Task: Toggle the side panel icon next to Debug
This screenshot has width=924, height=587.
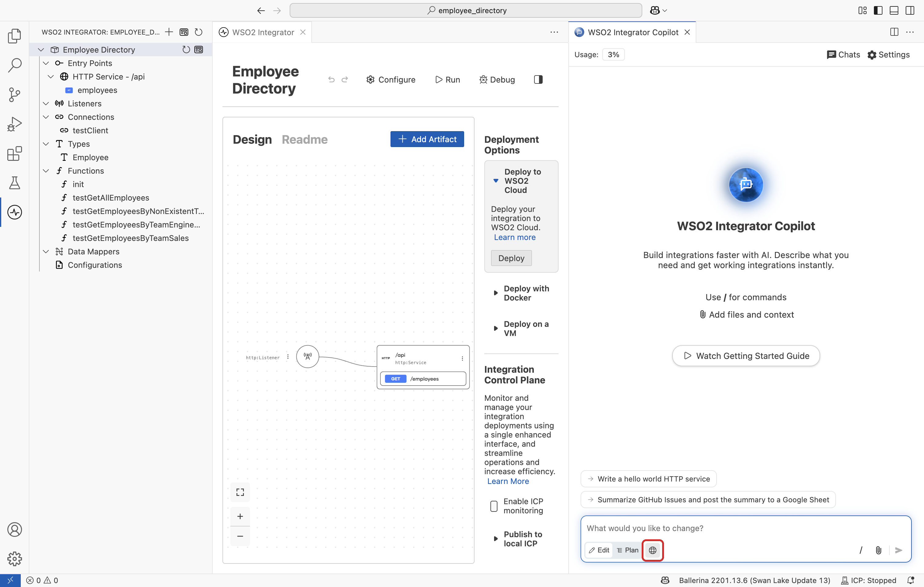Action: pos(538,79)
